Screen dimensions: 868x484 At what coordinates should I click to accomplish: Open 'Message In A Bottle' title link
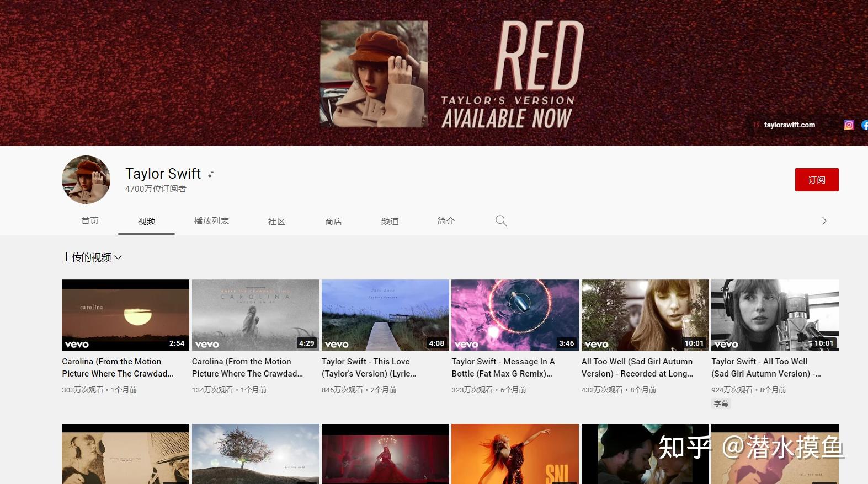(503, 368)
